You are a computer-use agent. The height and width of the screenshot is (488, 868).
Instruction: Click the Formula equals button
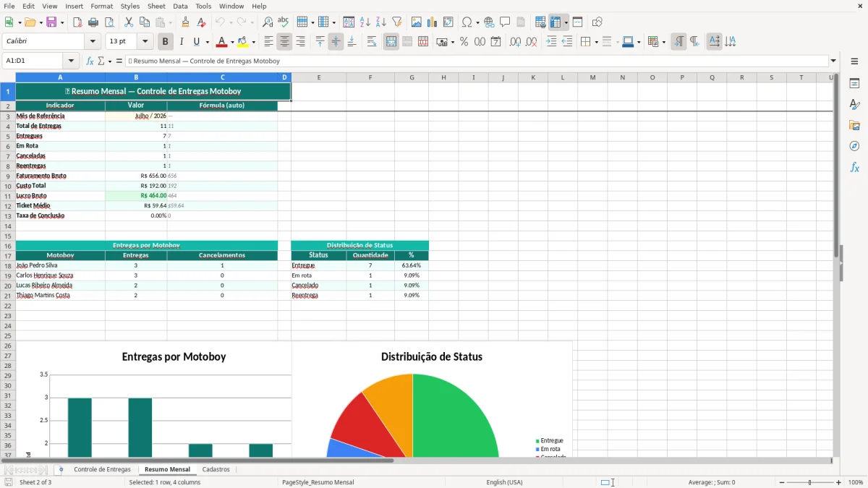pos(119,61)
